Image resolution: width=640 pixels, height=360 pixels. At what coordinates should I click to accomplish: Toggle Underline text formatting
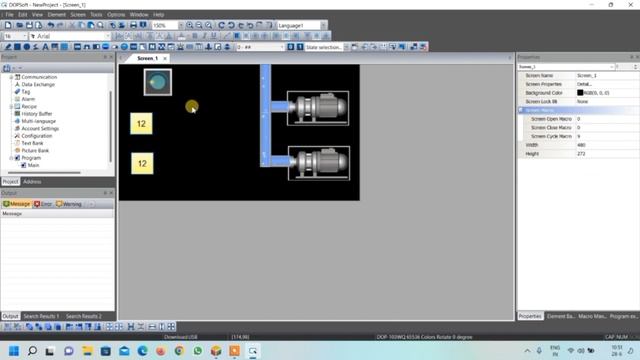[x=213, y=36]
